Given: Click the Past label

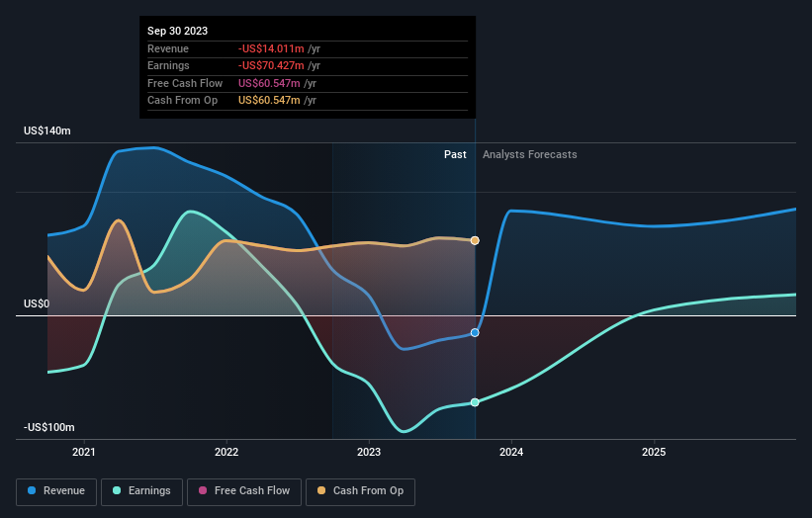Looking at the screenshot, I should 455,154.
